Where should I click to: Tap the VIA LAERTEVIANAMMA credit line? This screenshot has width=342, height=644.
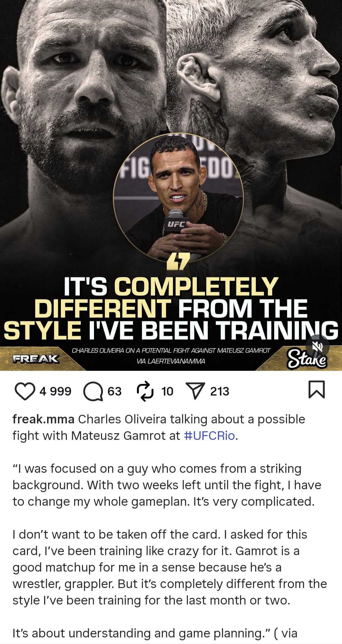pyautogui.click(x=171, y=361)
